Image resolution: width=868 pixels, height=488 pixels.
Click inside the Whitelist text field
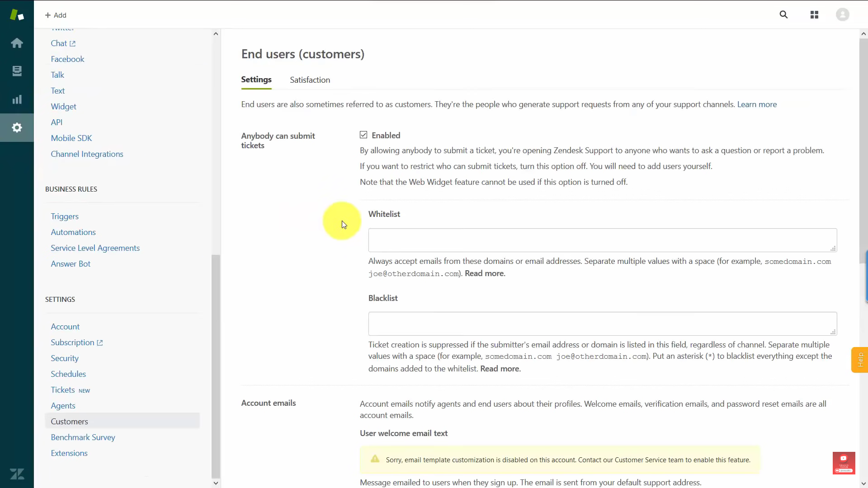coord(602,240)
